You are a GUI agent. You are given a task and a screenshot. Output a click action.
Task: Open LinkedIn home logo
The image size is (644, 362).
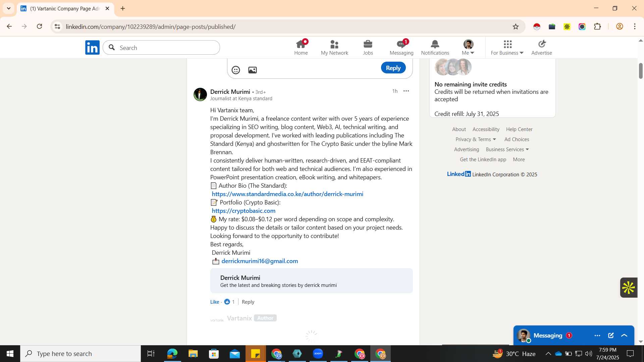92,48
